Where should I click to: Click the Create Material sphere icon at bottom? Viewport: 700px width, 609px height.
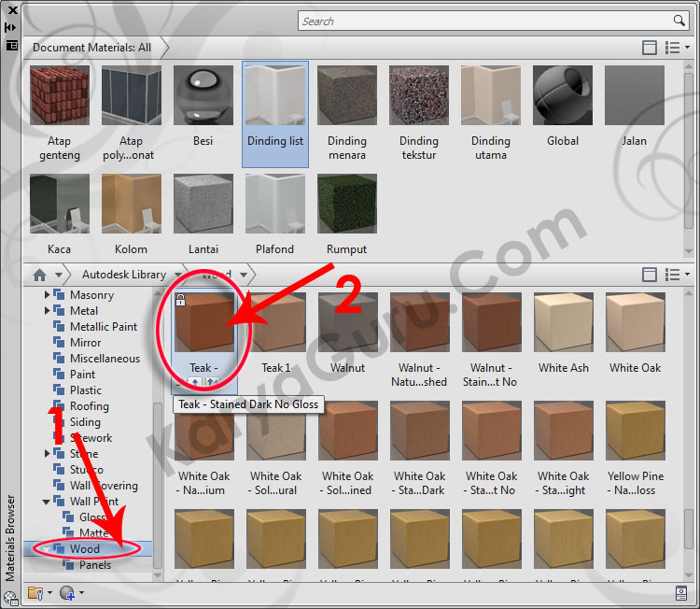[66, 592]
